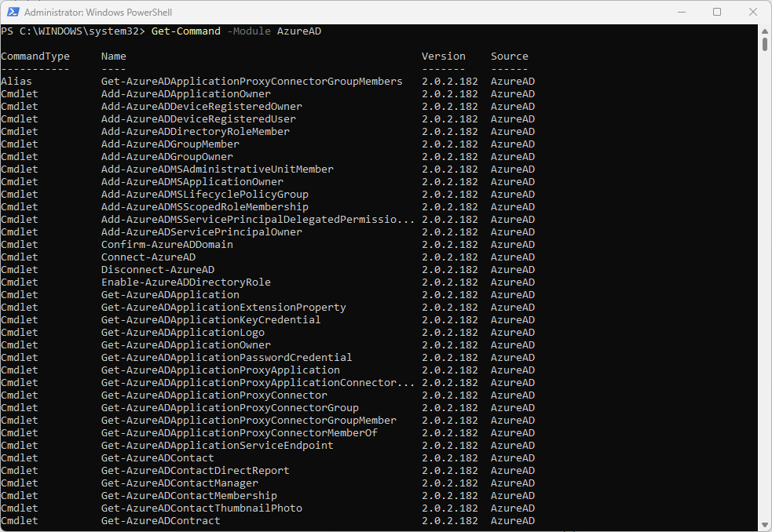Click the 'Version' column header
Image resolution: width=772 pixels, height=532 pixels.
[443, 56]
